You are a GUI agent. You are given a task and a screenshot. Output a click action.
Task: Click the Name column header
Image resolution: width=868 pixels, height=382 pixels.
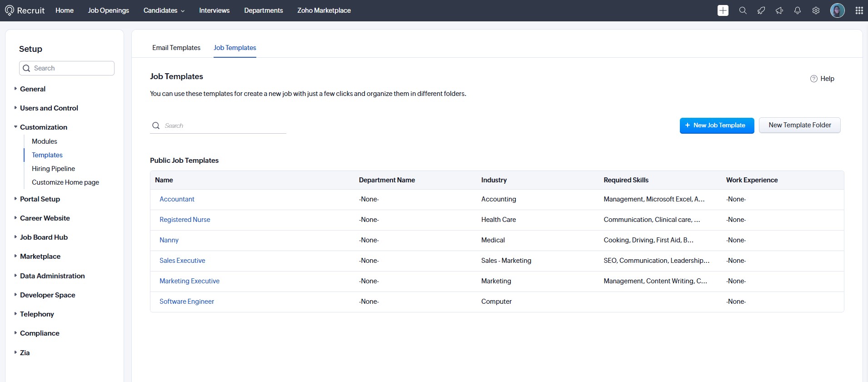tap(164, 180)
